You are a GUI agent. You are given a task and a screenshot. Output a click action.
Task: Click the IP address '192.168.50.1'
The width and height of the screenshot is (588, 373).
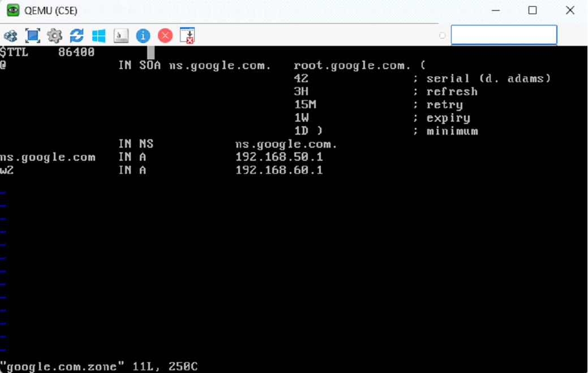click(279, 157)
